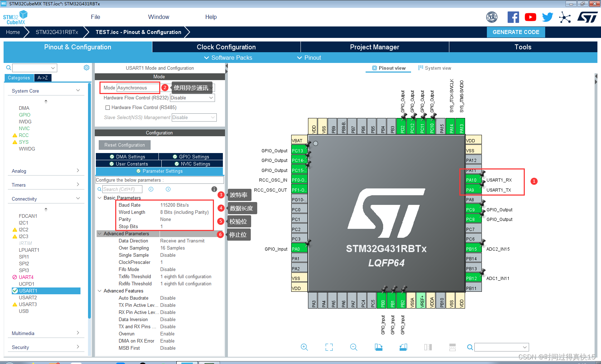Zoom out of the pinout view
Viewport: 601px width, 364px height.
354,347
